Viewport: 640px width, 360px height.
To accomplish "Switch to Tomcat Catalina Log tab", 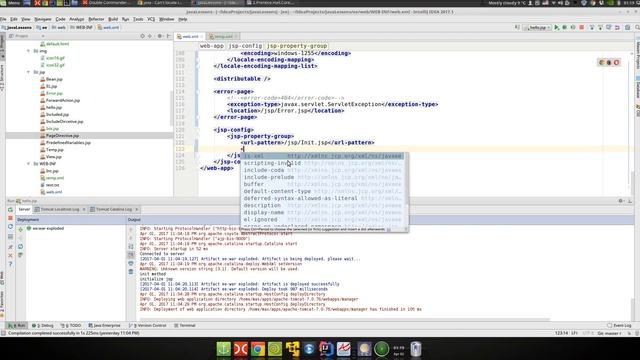I will tap(114, 209).
